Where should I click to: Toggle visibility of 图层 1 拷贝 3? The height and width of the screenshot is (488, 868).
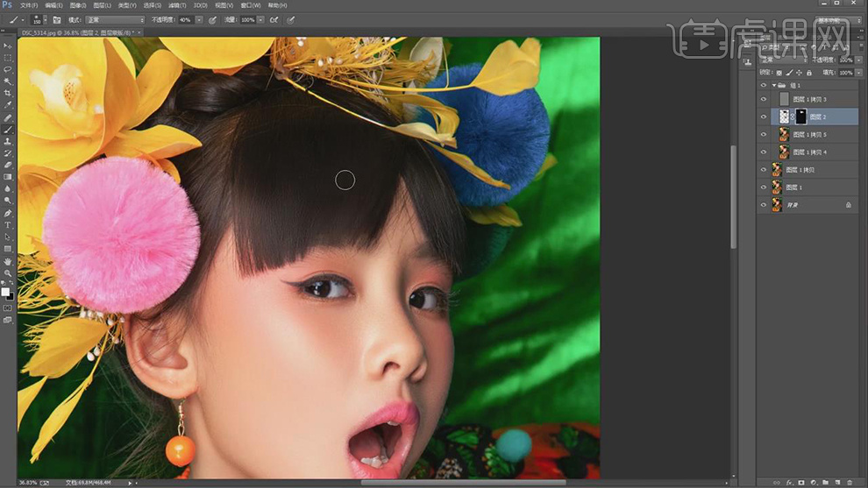pyautogui.click(x=764, y=99)
